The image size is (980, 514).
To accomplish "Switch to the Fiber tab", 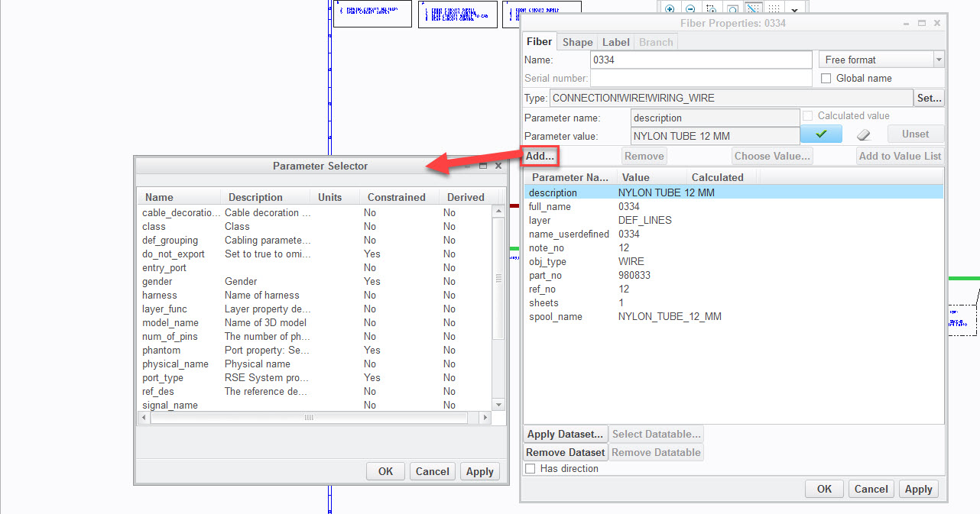I will tap(540, 42).
